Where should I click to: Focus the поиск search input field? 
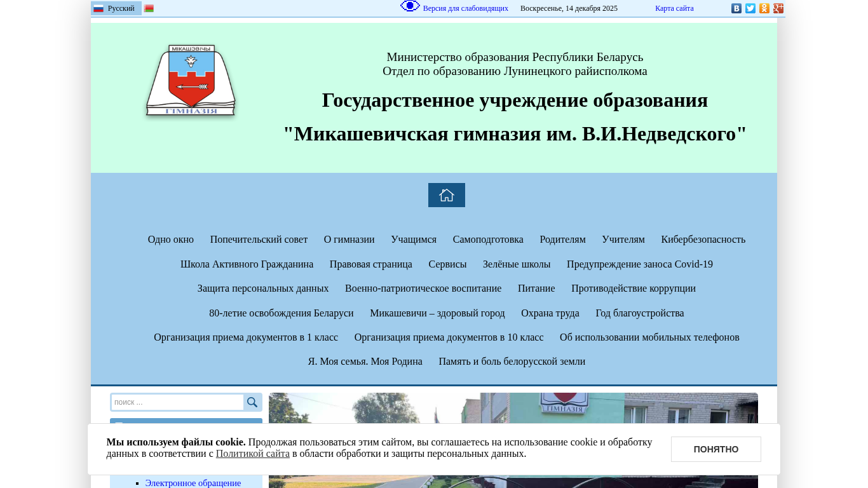point(178,402)
